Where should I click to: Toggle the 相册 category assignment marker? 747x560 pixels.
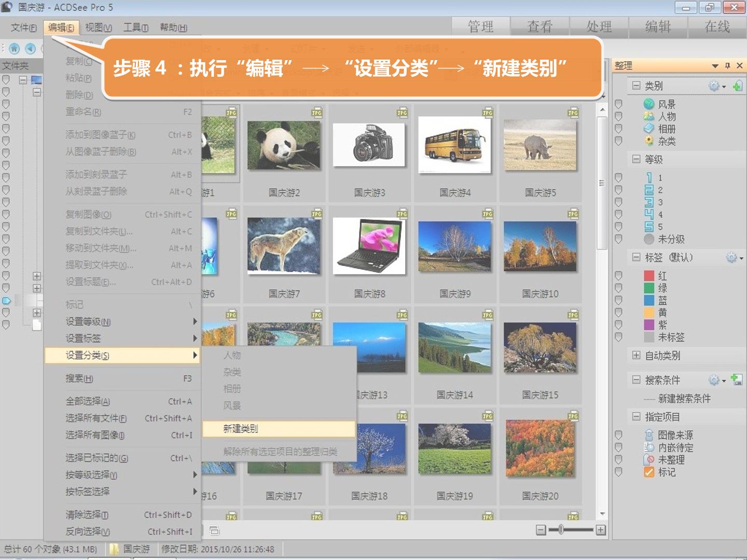click(618, 129)
